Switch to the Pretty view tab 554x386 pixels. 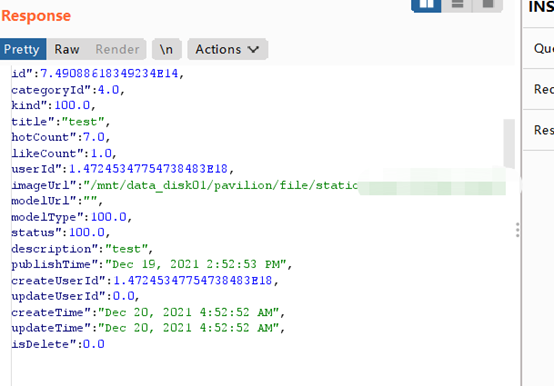tap(23, 49)
